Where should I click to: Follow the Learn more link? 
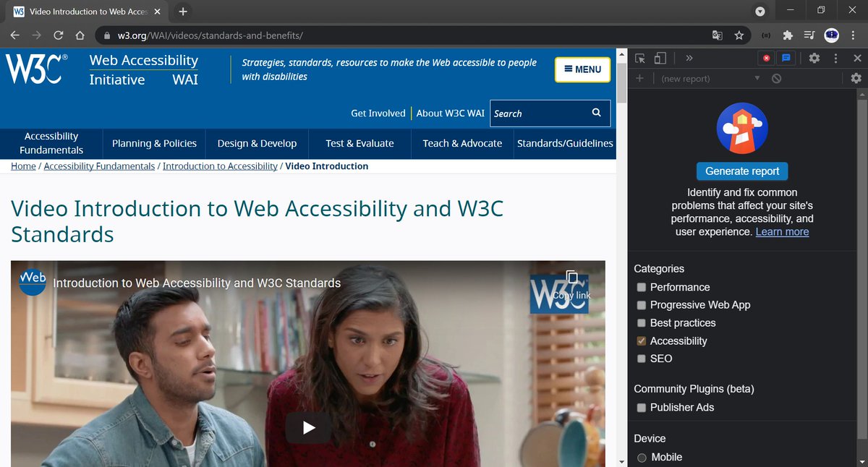[782, 232]
